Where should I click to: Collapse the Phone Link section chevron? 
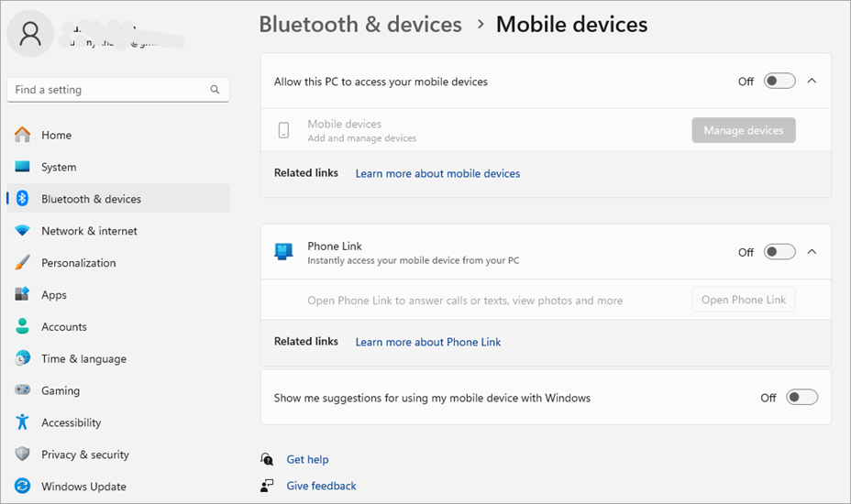[x=812, y=252]
